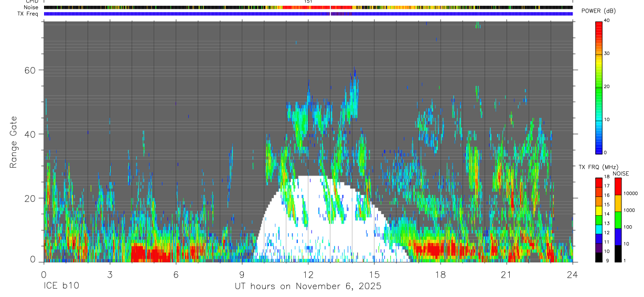Click the '18' label on TX FRQ legend
644x297 pixels.
click(607, 177)
